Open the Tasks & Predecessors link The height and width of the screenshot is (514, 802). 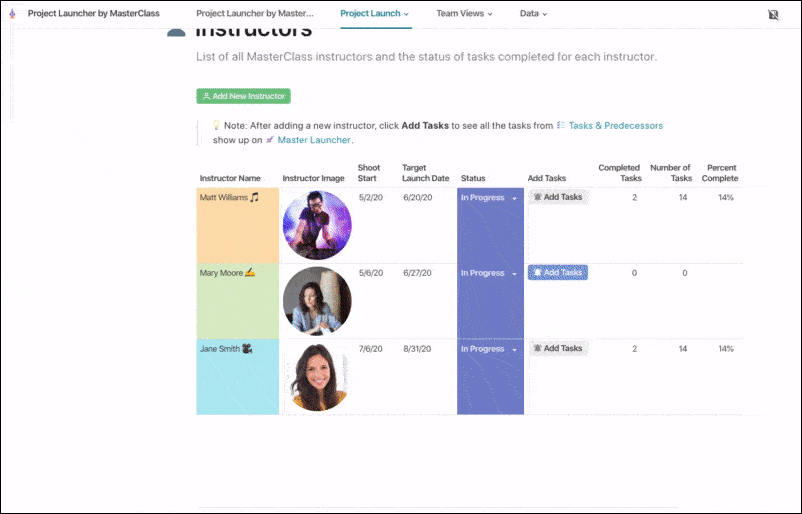pos(615,125)
